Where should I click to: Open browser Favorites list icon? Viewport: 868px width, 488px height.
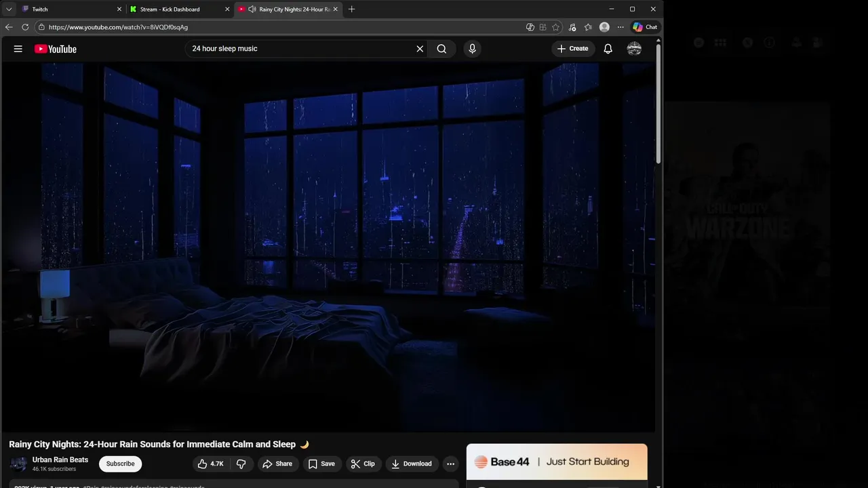point(588,27)
